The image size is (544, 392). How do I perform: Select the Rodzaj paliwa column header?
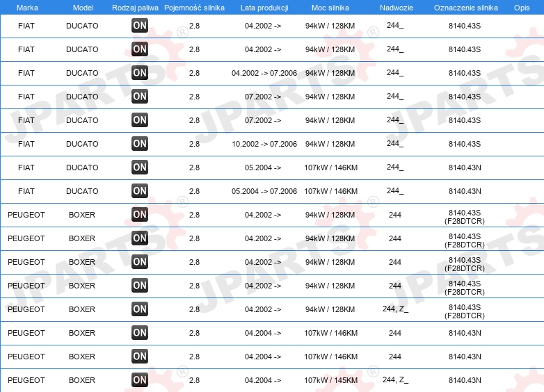coord(135,8)
